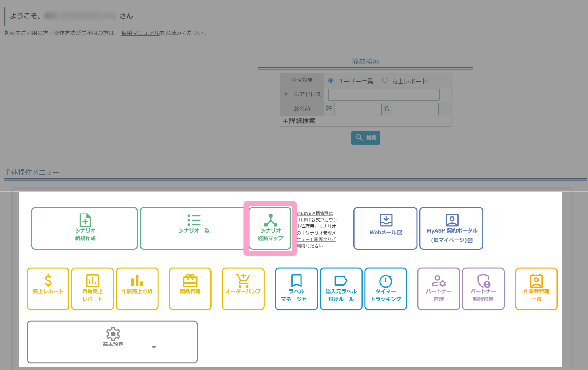
Task: Open 年間売上分析 bar chart tile
Action: [x=137, y=289]
